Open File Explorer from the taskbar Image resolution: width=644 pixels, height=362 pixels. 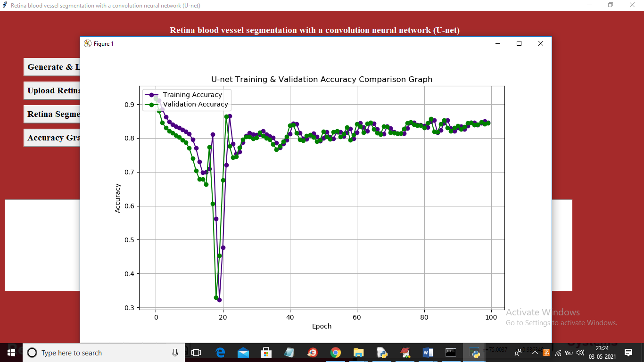tap(359, 353)
